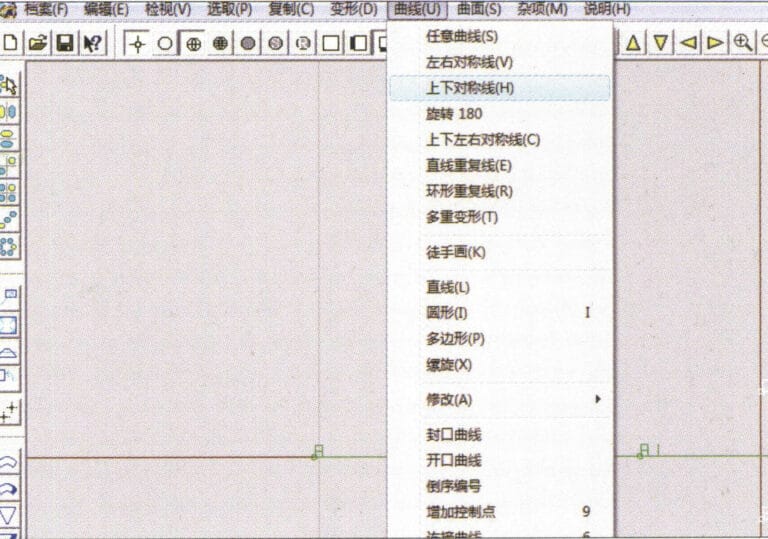Click the context help arrow-question icon

point(92,43)
